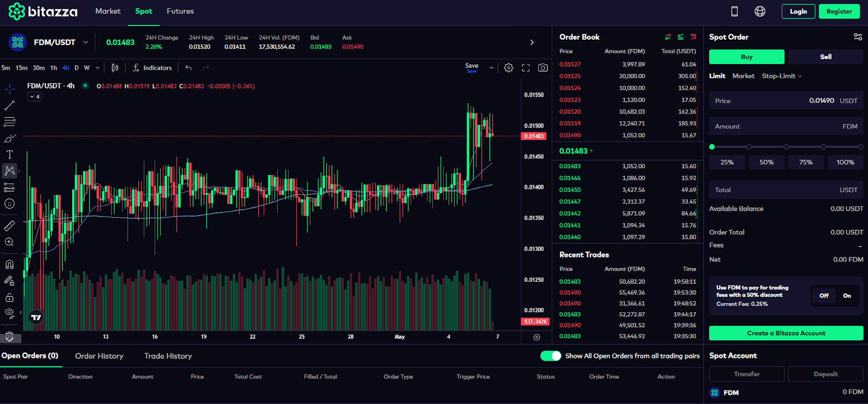
Task: Select the brush drawing tool
Action: 10,138
